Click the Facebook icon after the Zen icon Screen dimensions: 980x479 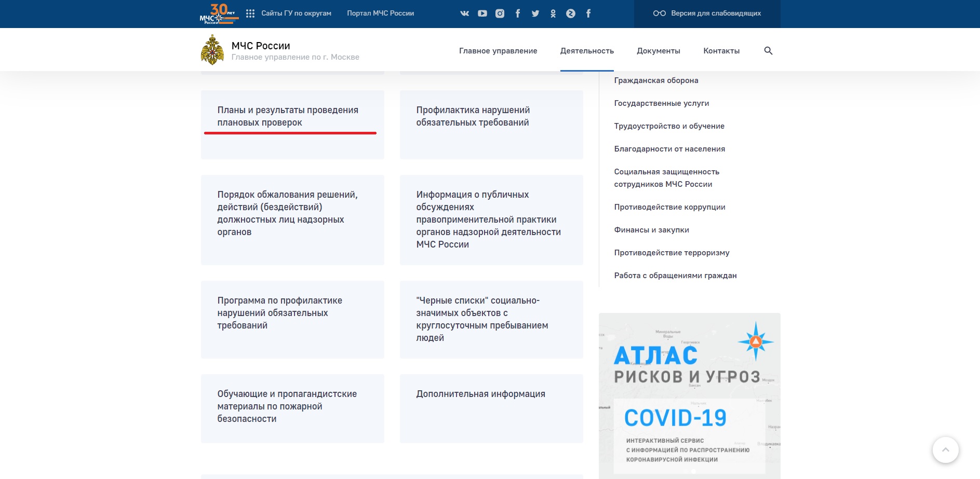pos(588,13)
